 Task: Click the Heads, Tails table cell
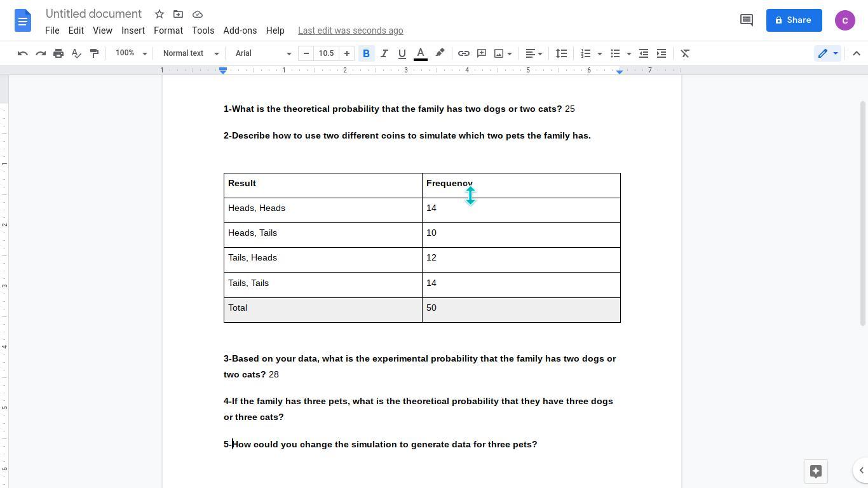[x=323, y=235]
